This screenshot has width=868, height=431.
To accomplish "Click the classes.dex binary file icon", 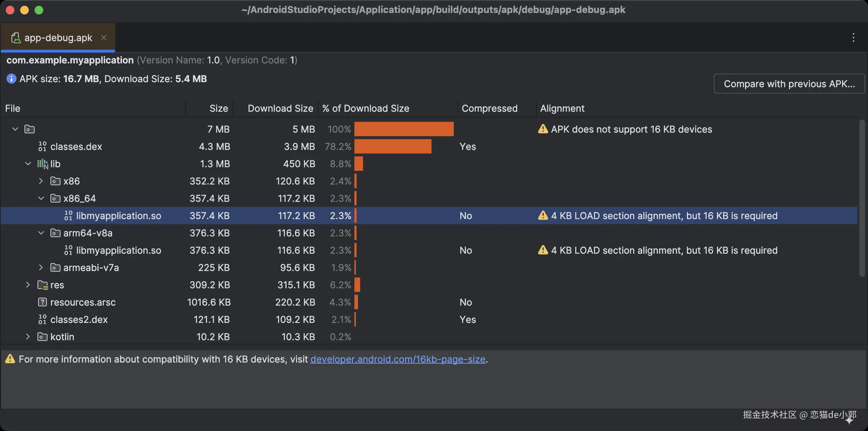I will [x=42, y=146].
